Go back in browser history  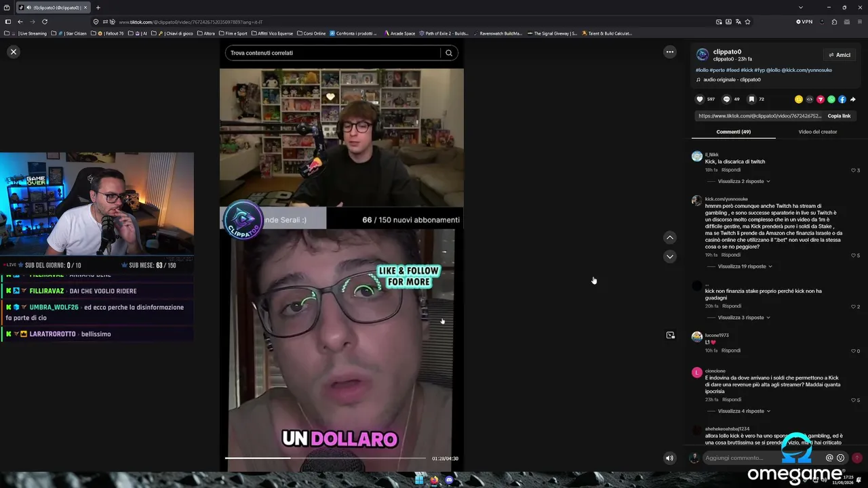pos(20,22)
